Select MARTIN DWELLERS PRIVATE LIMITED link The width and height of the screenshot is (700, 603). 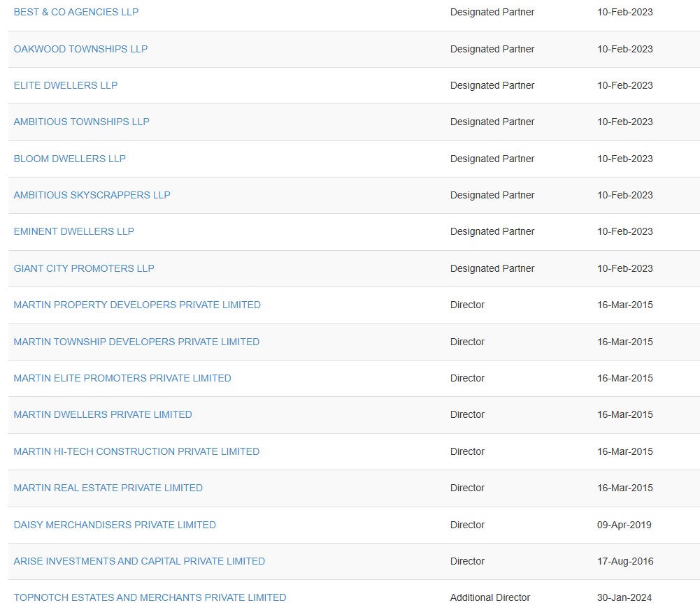coord(103,414)
